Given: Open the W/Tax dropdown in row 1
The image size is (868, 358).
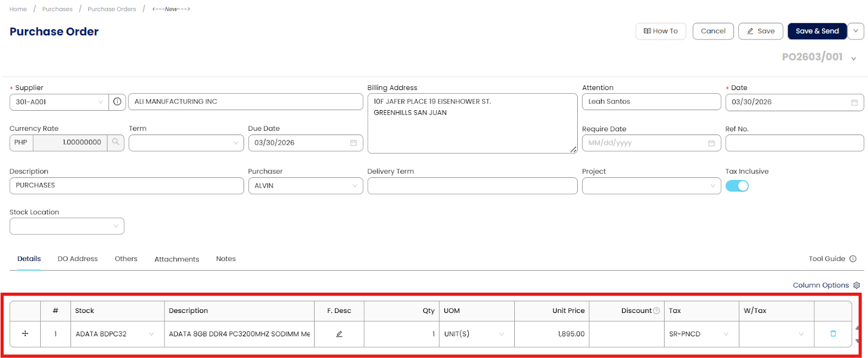Looking at the screenshot, I should (x=776, y=334).
